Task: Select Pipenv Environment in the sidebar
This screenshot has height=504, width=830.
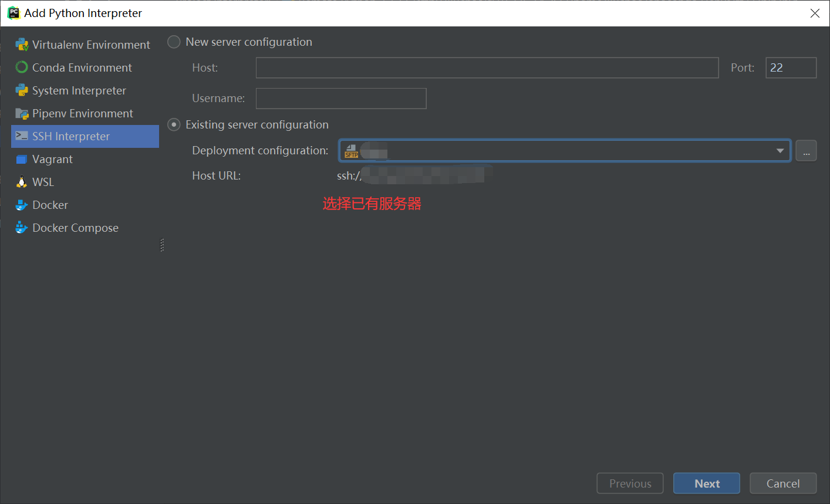Action: (85, 113)
